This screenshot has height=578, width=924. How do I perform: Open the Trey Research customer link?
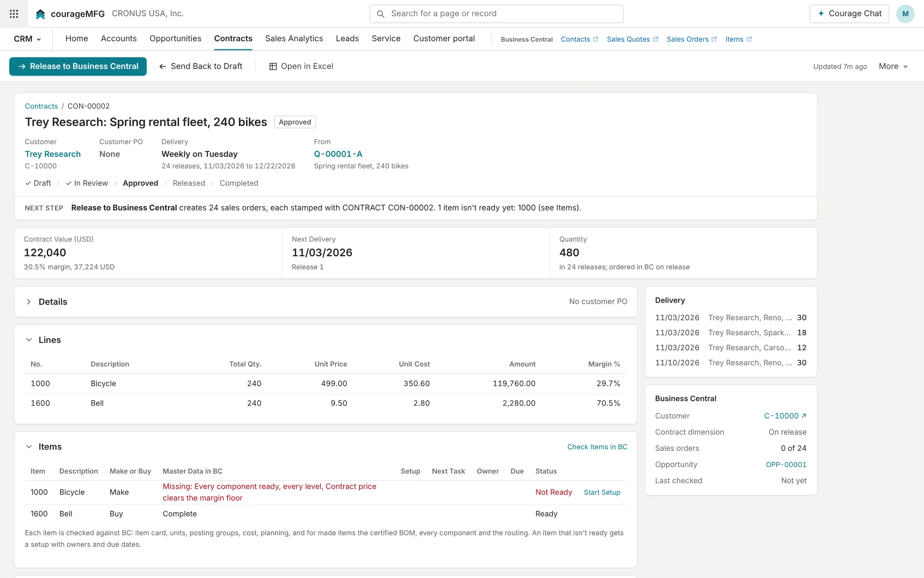coord(53,154)
